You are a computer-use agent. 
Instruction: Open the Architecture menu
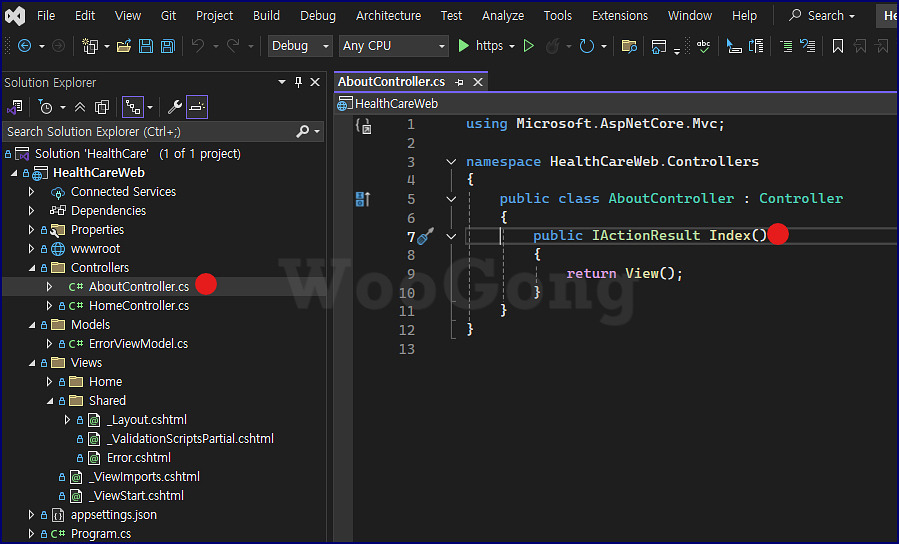tap(388, 15)
